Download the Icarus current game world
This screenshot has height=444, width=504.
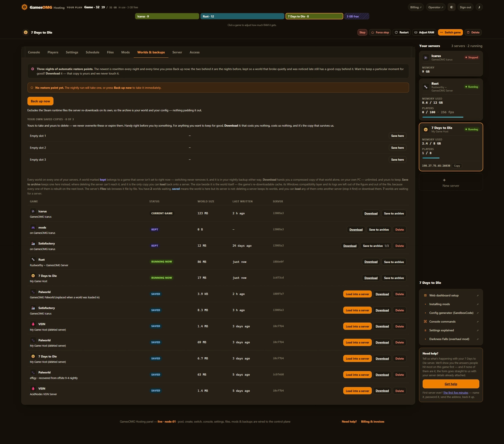tap(371, 213)
